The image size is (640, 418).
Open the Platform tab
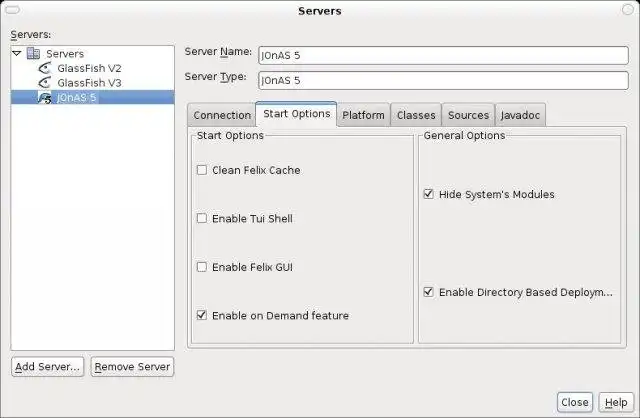click(x=363, y=115)
